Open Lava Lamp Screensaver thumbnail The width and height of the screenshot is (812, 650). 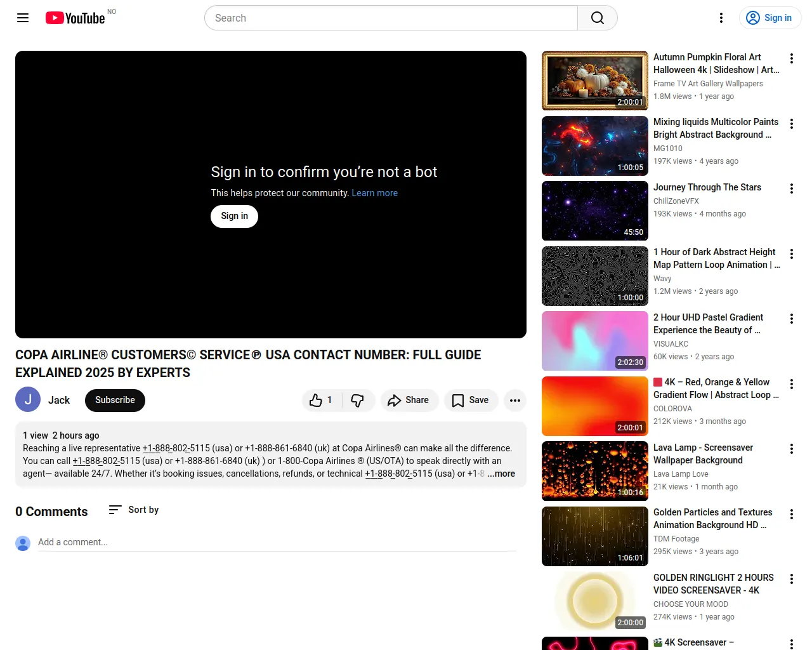tap(595, 471)
